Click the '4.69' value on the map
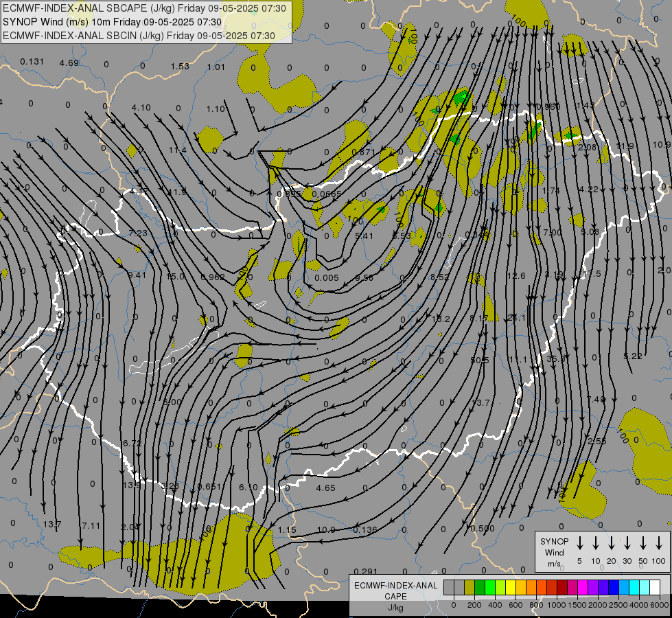The height and width of the screenshot is (618, 672). click(x=69, y=63)
